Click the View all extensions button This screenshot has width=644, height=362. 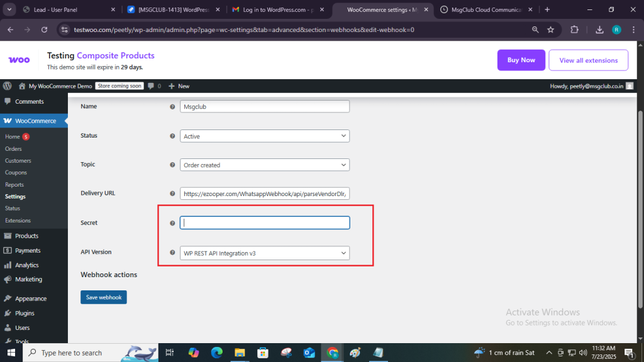588,60
